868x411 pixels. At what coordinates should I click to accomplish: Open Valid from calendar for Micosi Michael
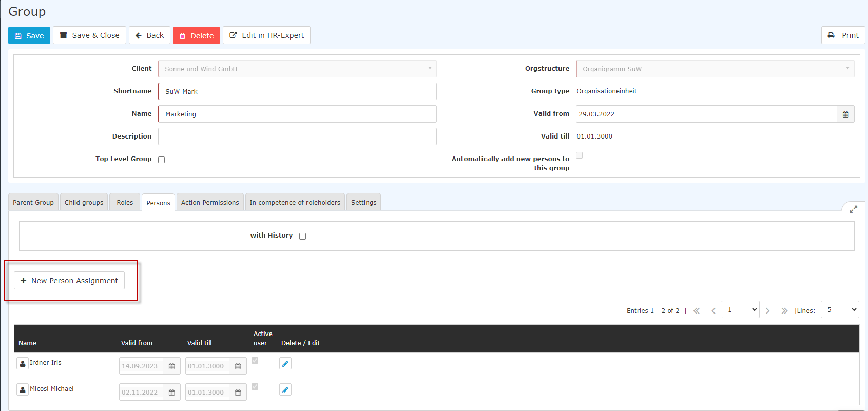click(x=172, y=392)
